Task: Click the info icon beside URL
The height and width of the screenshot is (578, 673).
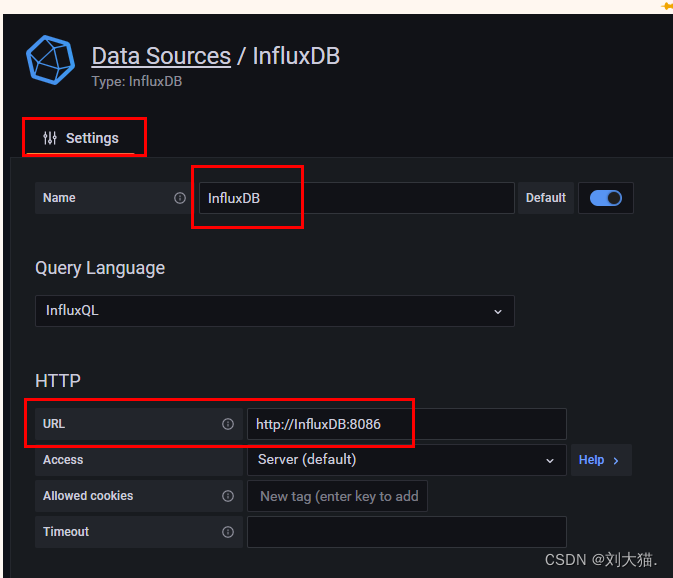Action: (228, 424)
